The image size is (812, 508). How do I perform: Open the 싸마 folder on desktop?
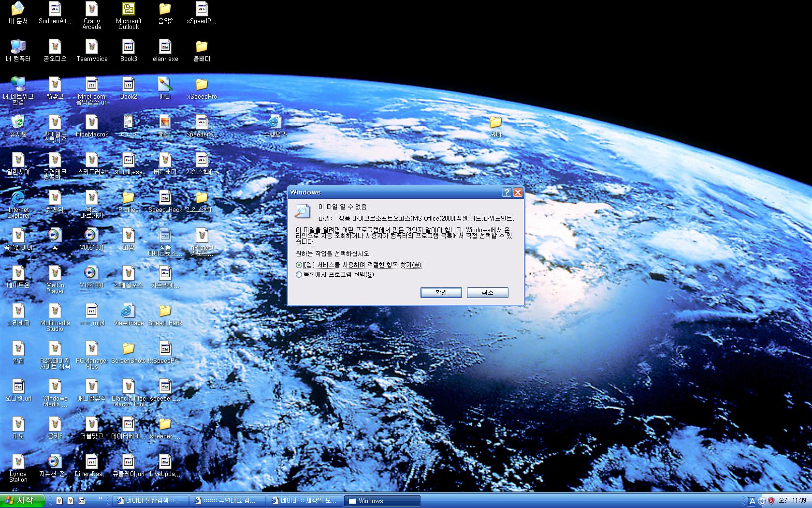(495, 126)
